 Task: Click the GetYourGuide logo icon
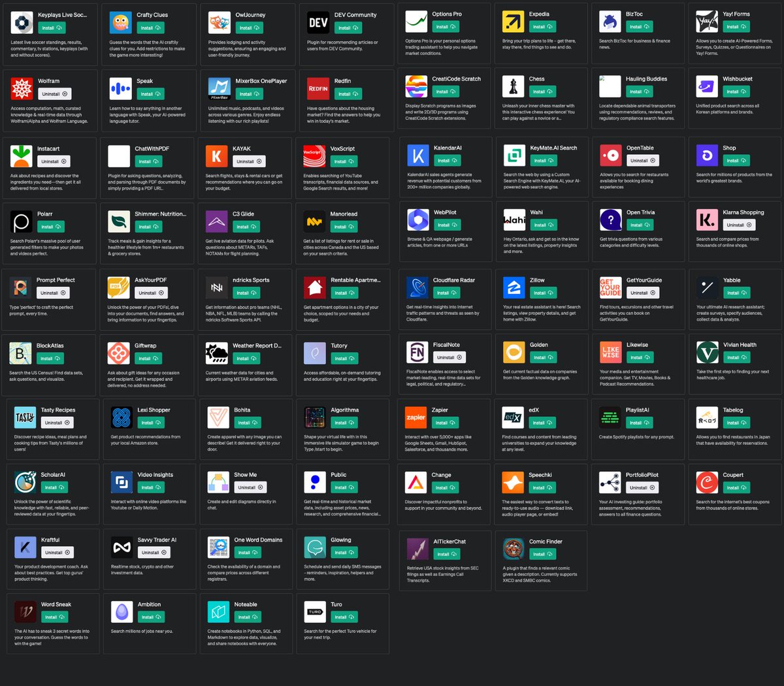(611, 287)
